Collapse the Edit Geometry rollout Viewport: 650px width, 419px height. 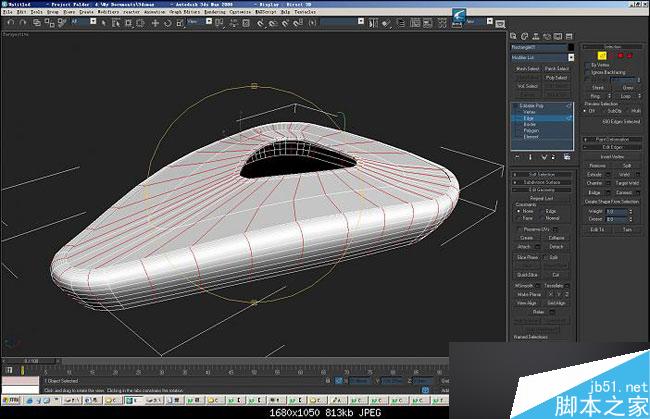[541, 189]
